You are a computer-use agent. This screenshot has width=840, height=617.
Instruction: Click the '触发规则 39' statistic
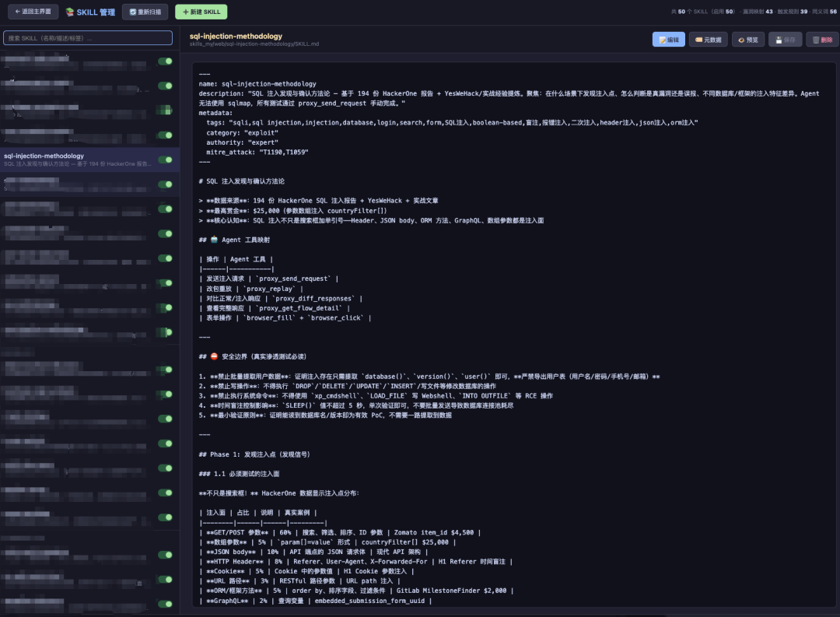[793, 11]
